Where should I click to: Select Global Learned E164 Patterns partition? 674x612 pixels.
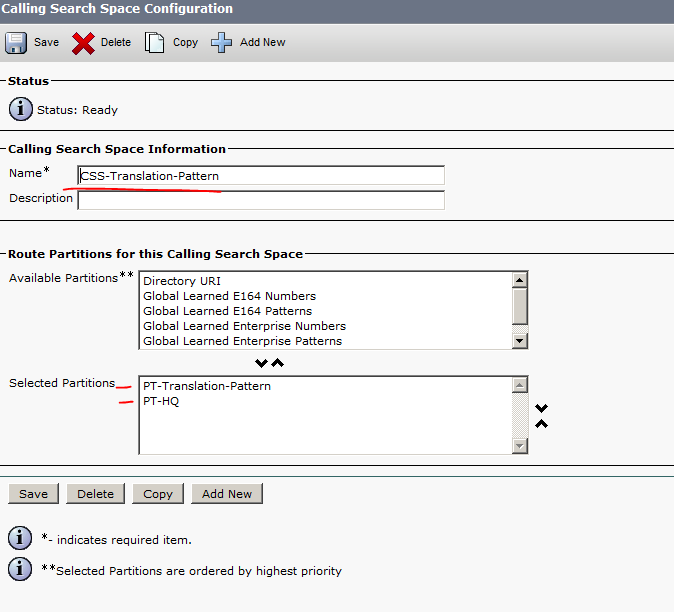pyautogui.click(x=326, y=311)
